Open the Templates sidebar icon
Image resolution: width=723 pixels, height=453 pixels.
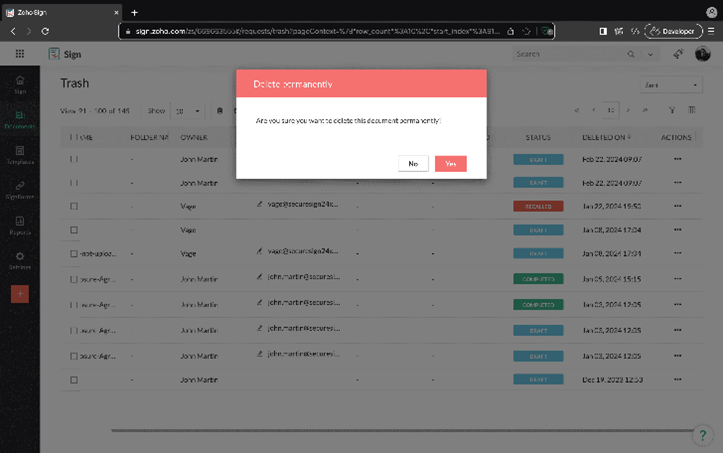pyautogui.click(x=20, y=155)
